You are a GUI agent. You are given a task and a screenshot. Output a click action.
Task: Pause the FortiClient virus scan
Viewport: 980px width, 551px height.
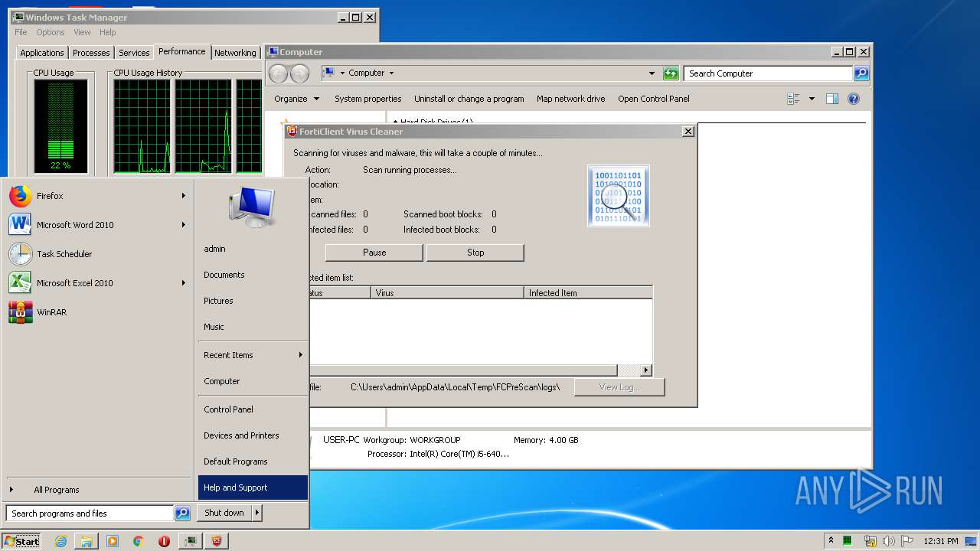(374, 253)
